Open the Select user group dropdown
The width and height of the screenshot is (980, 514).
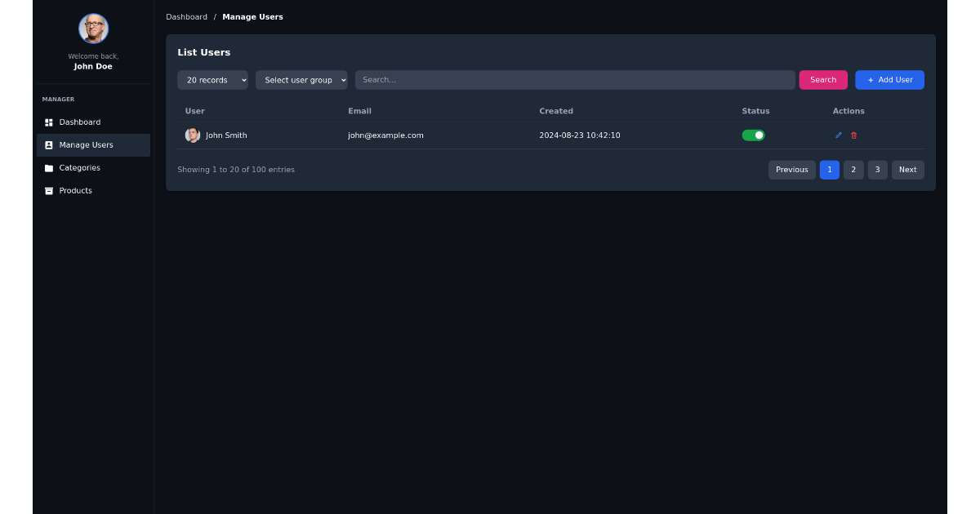[x=301, y=80]
